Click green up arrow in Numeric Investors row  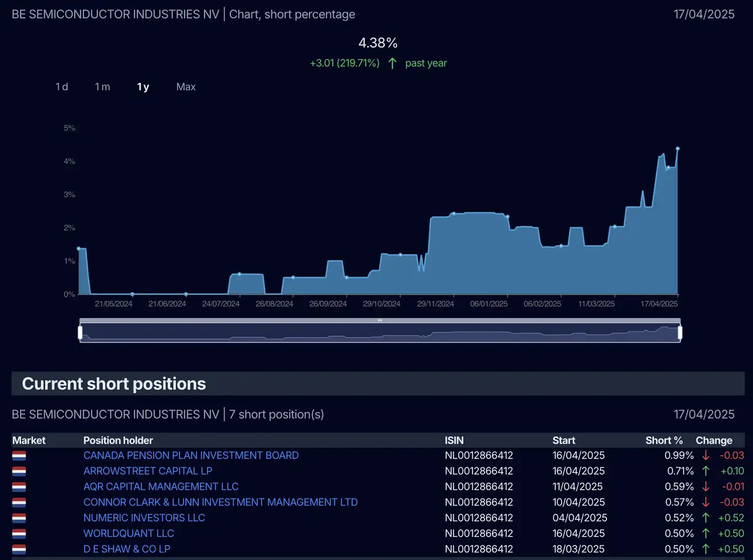[x=706, y=518]
